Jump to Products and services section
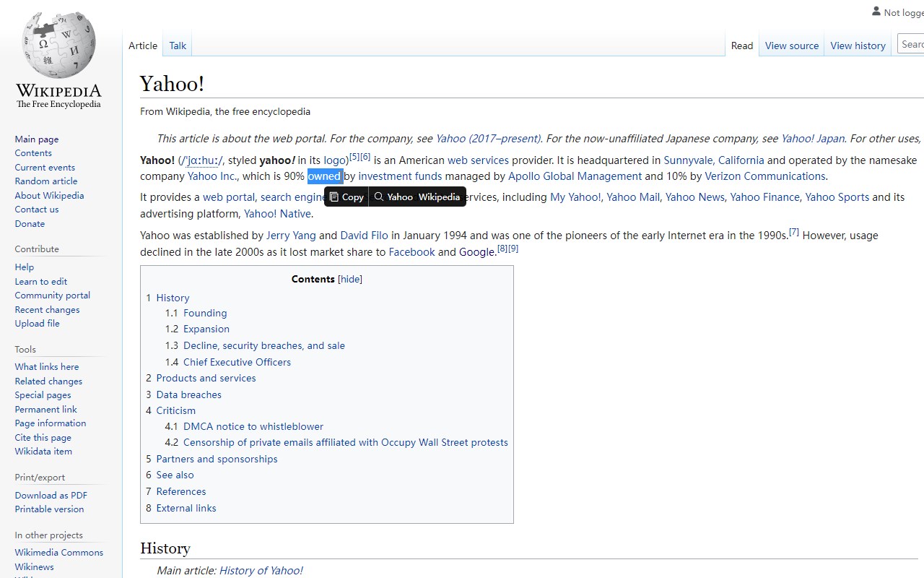 206,378
